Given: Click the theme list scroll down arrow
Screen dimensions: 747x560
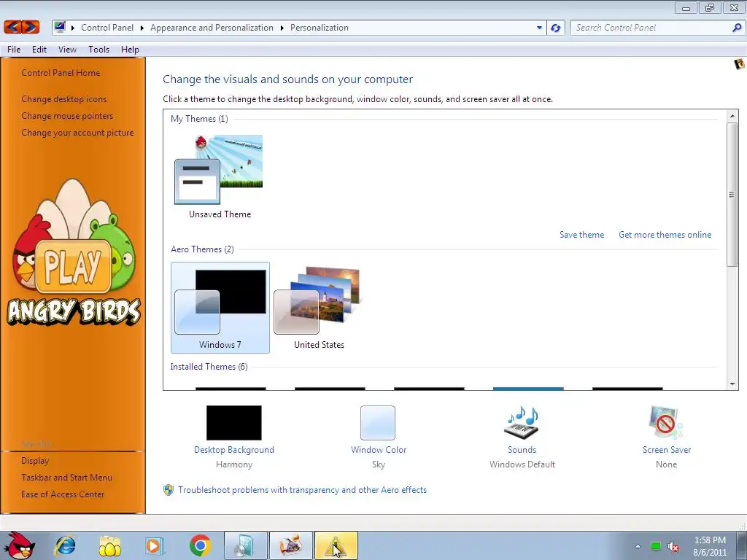Looking at the screenshot, I should point(732,384).
